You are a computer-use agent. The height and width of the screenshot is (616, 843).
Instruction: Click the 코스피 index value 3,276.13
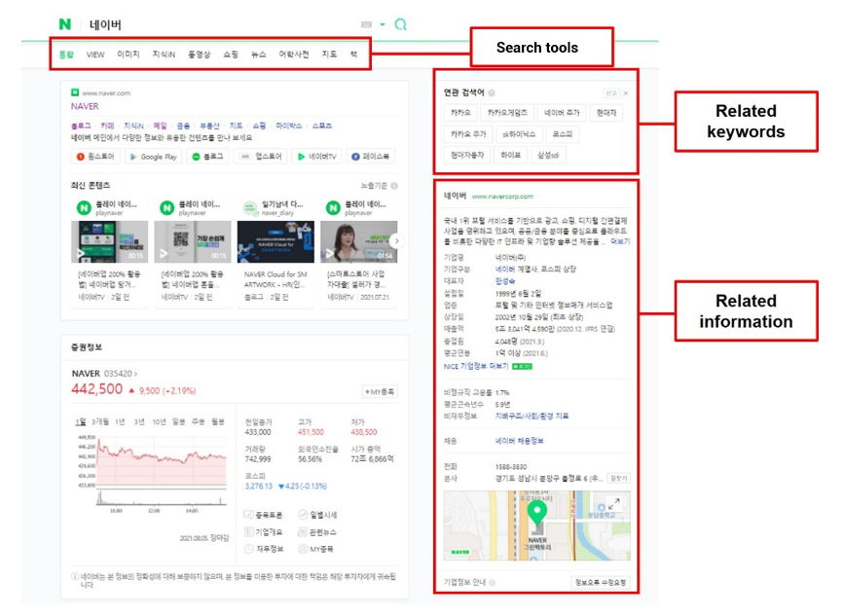click(x=259, y=486)
